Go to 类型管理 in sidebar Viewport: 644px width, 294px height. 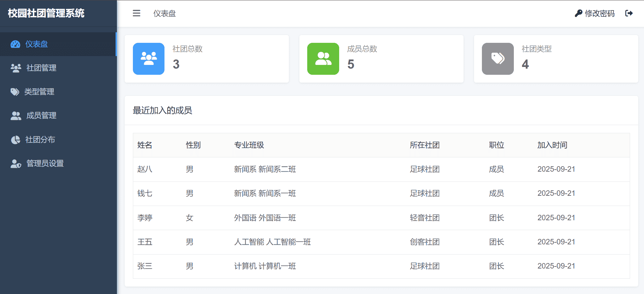click(x=39, y=92)
